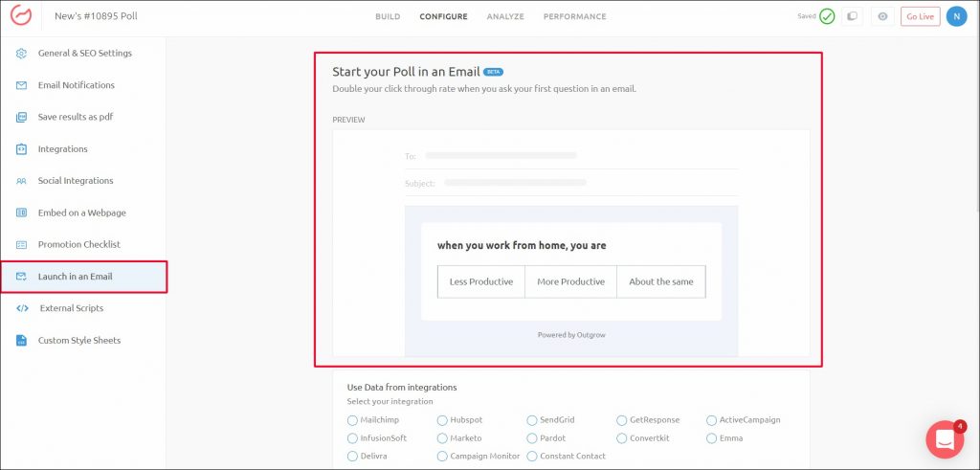Switch to the BUILD tab
Screen dimensions: 980x470
[x=388, y=16]
